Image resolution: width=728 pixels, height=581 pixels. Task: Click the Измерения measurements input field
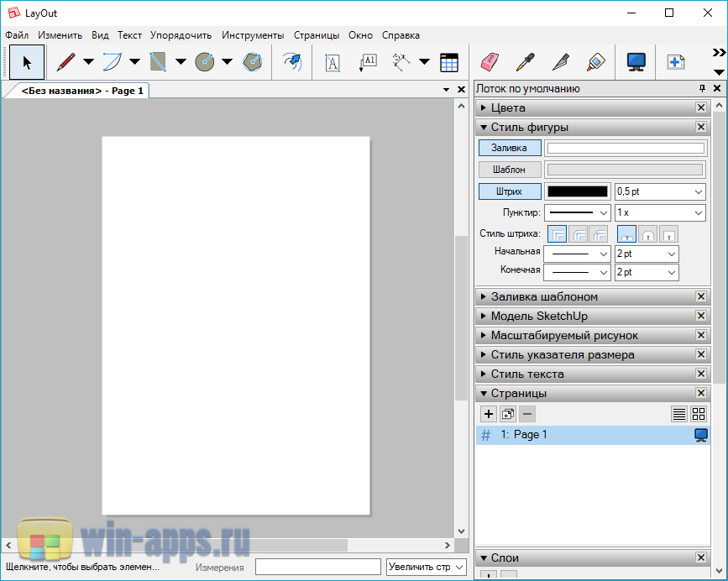tap(317, 568)
